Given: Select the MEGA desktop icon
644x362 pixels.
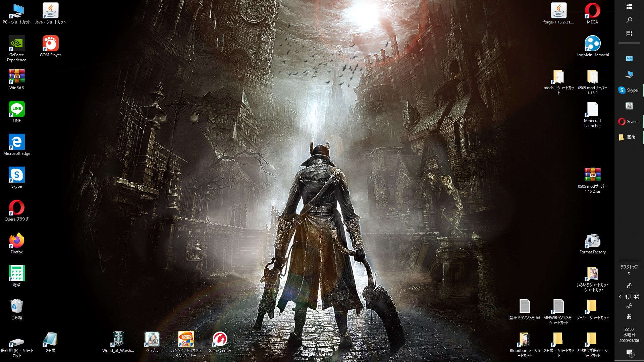Looking at the screenshot, I should tap(592, 13).
